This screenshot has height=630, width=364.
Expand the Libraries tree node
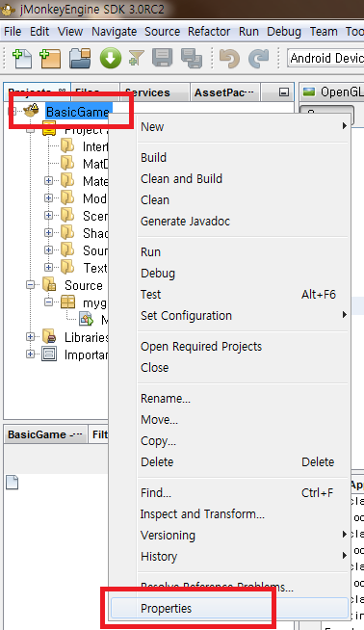pos(30,337)
